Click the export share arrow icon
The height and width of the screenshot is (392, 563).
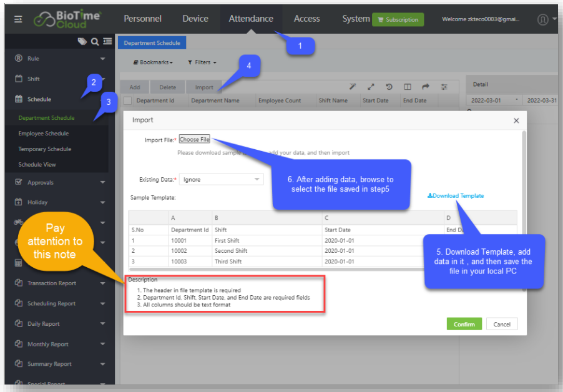pyautogui.click(x=426, y=87)
